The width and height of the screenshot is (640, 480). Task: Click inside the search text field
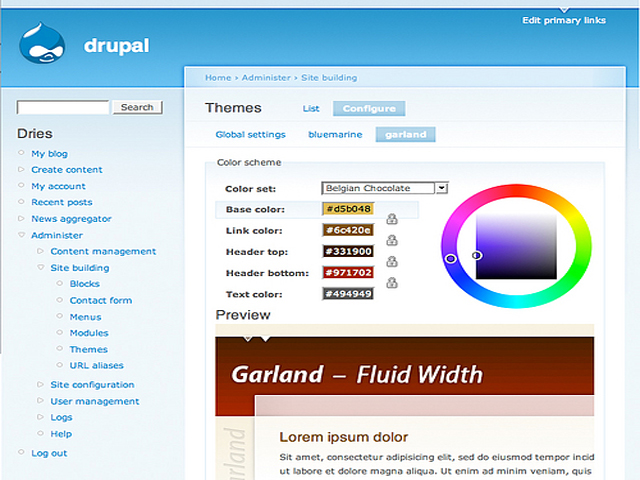(x=63, y=107)
